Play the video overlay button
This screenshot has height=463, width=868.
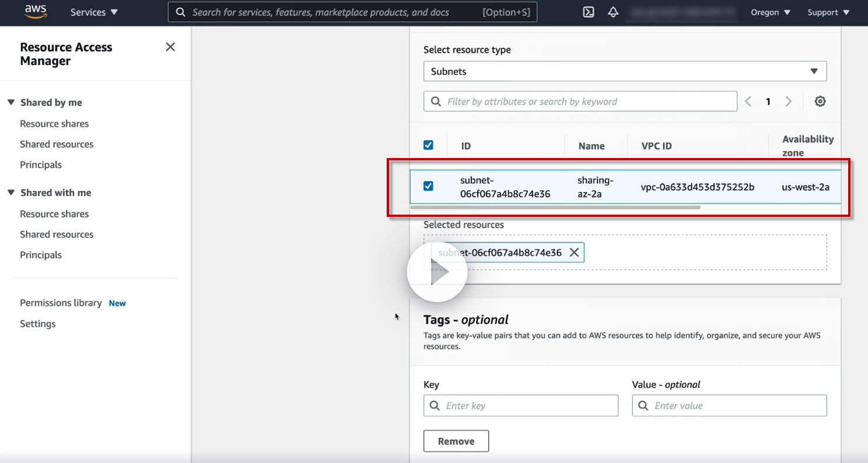tap(437, 272)
